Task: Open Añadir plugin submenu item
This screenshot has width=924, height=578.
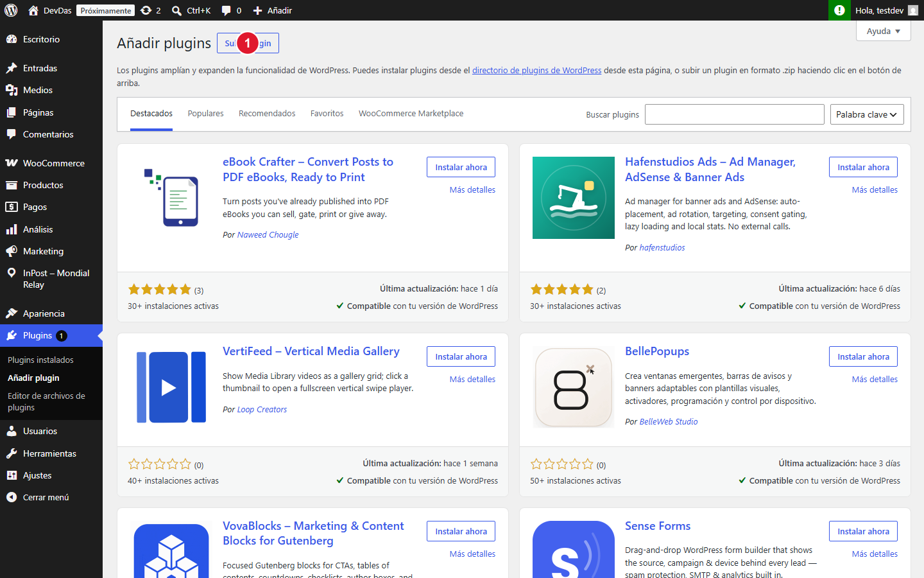Action: 33,378
